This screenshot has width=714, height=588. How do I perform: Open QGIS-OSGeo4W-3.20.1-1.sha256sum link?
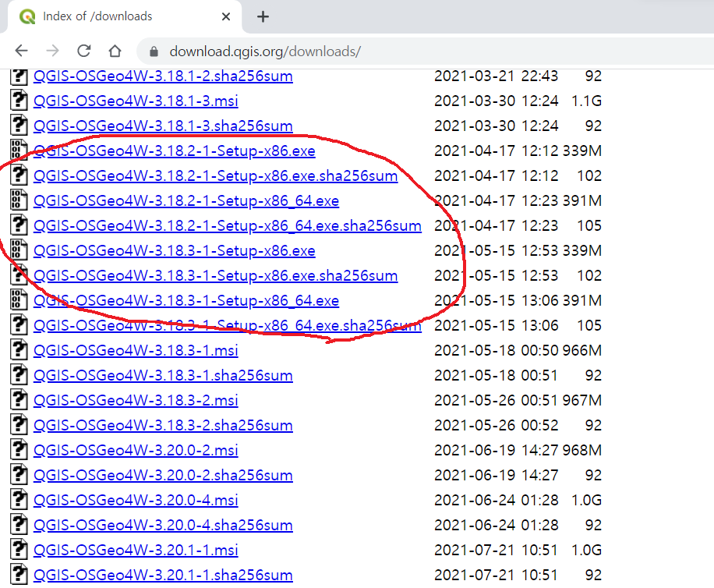[x=163, y=576]
